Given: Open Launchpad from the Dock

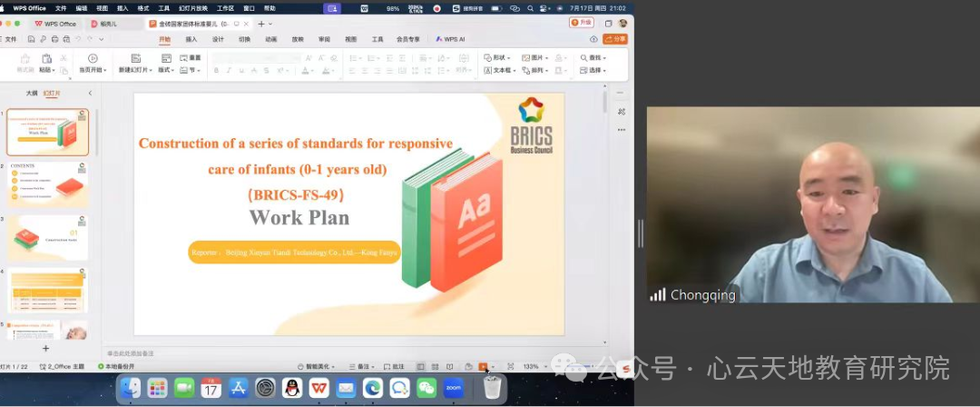Looking at the screenshot, I should tap(158, 388).
